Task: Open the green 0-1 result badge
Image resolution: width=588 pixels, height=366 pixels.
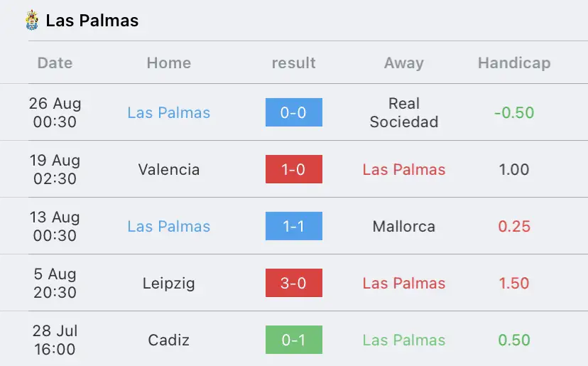Action: click(293, 340)
